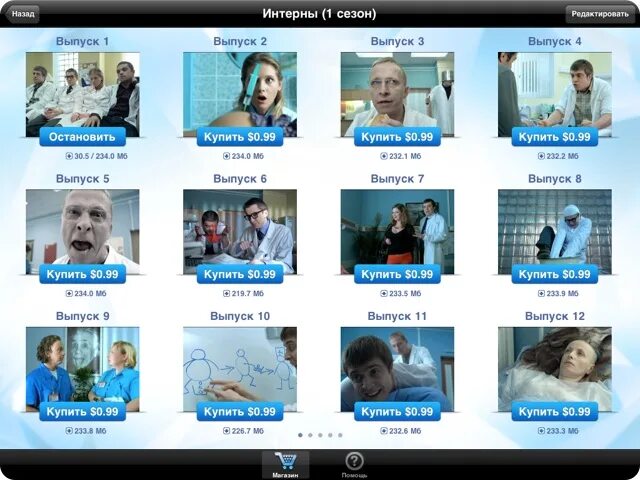Click download icon beside 226.7 Мб
The width and height of the screenshot is (640, 480).
point(227,431)
